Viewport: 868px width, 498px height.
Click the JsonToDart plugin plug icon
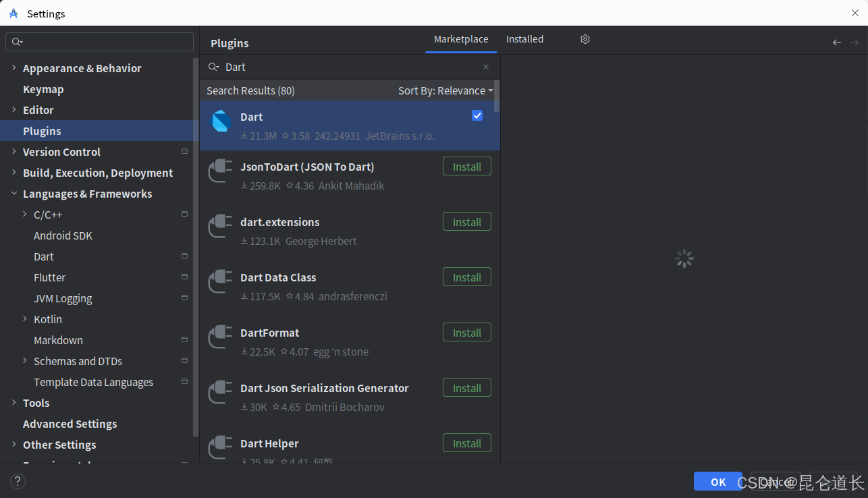(x=220, y=171)
